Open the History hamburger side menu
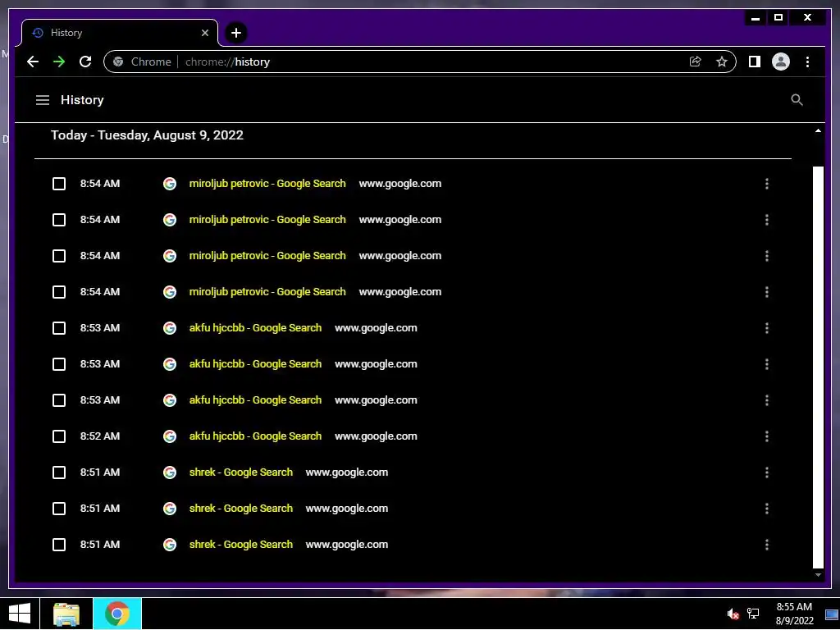 click(43, 100)
